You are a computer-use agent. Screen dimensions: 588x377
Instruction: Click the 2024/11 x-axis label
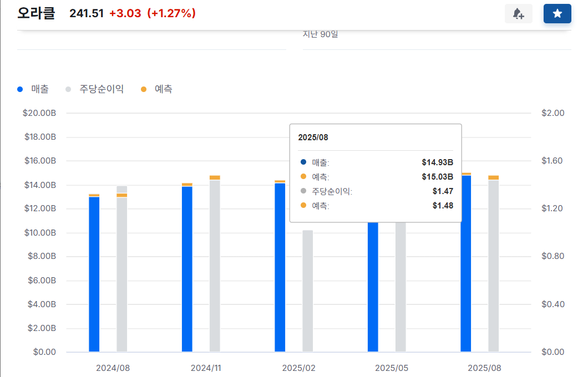pos(206,368)
